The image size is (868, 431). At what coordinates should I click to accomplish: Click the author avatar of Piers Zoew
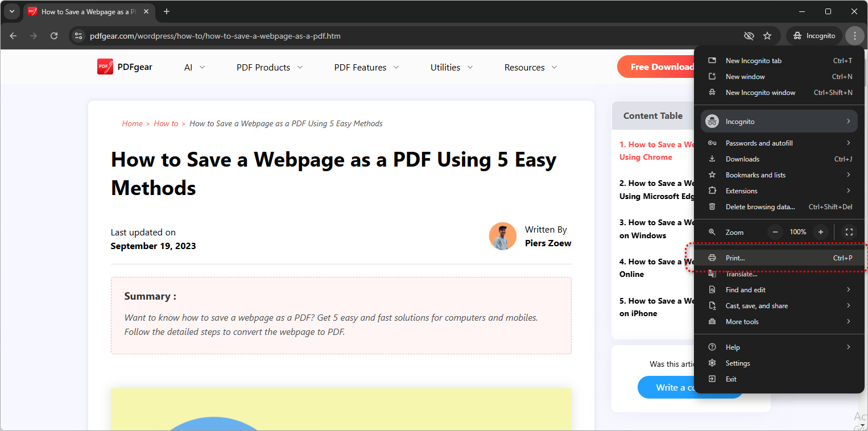[x=503, y=236]
